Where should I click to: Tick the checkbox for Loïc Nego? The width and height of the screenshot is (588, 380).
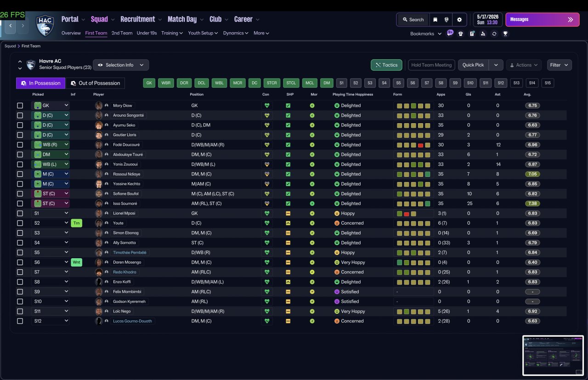pyautogui.click(x=20, y=311)
